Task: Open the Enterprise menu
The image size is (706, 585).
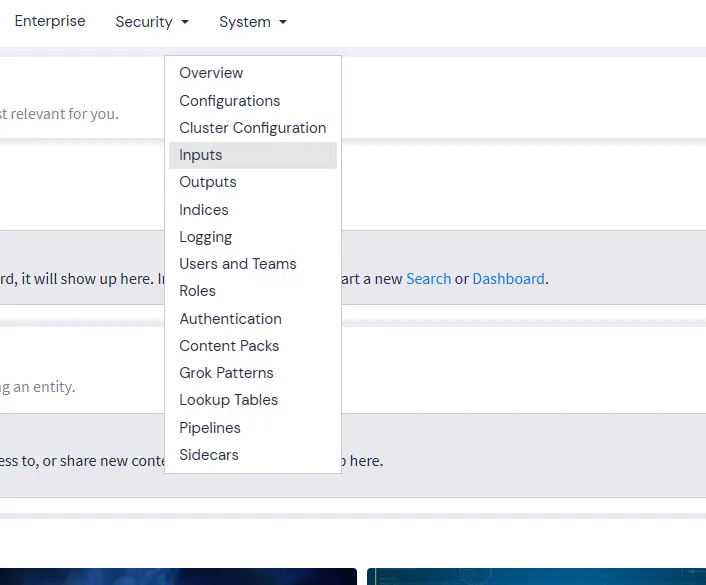Action: click(50, 21)
